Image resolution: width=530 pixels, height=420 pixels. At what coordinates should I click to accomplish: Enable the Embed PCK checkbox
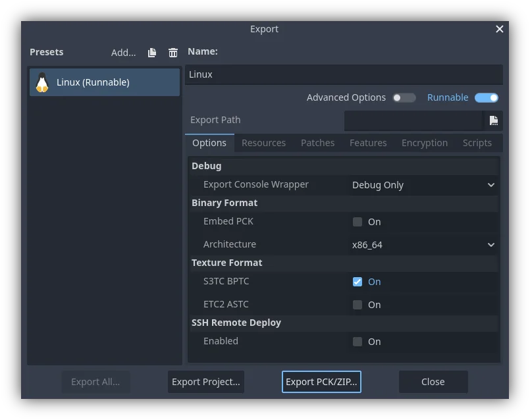click(x=358, y=222)
